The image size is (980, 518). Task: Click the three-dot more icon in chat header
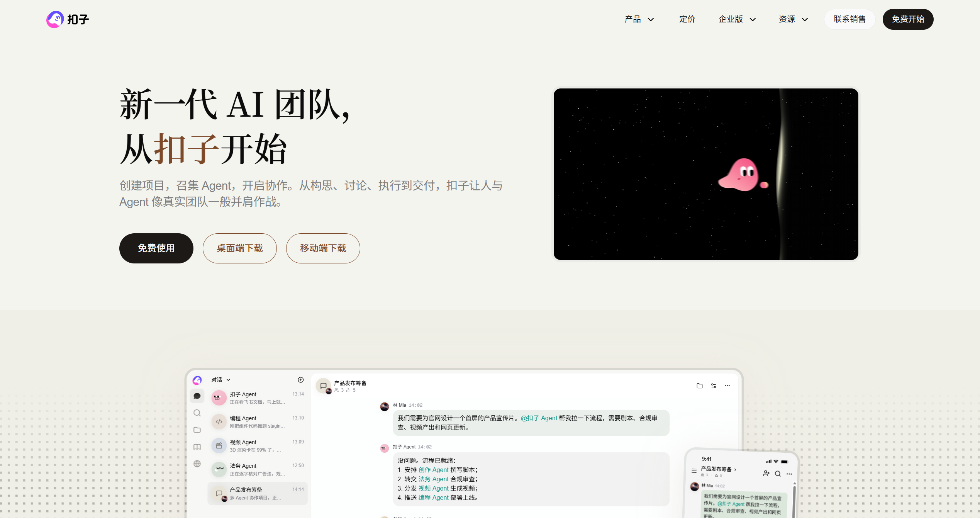727,386
